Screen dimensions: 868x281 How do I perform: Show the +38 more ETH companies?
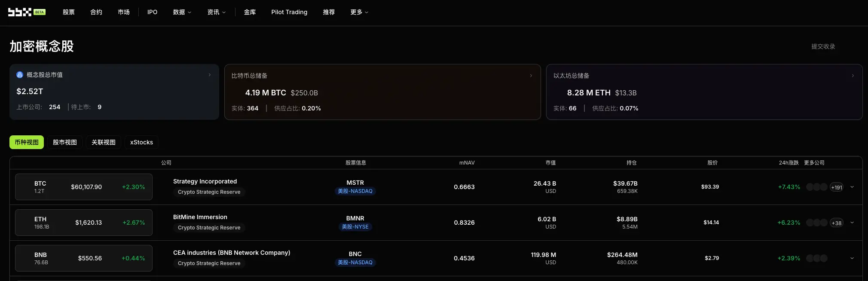coord(837,223)
